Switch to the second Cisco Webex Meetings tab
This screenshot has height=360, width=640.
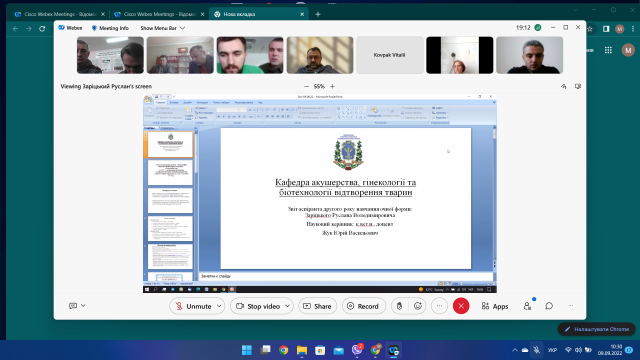click(x=159, y=14)
